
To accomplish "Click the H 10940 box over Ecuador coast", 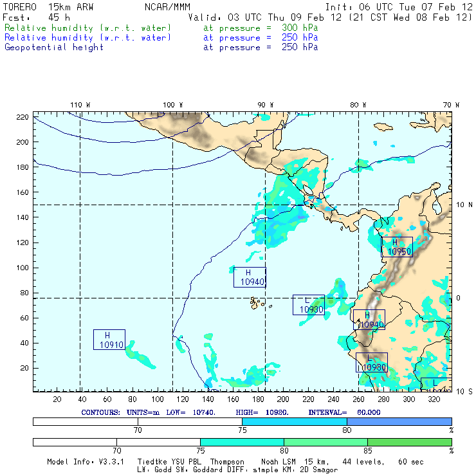I will pos(369,320).
